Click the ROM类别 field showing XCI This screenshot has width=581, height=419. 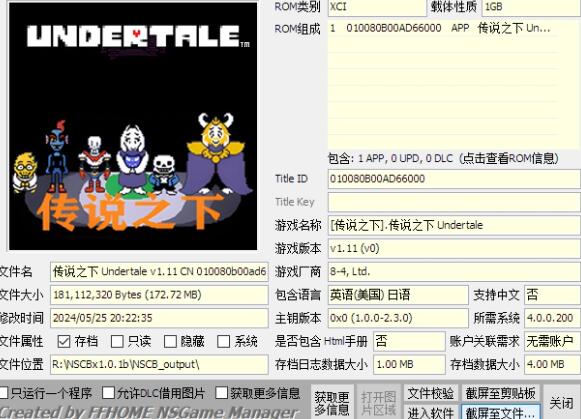tap(377, 7)
